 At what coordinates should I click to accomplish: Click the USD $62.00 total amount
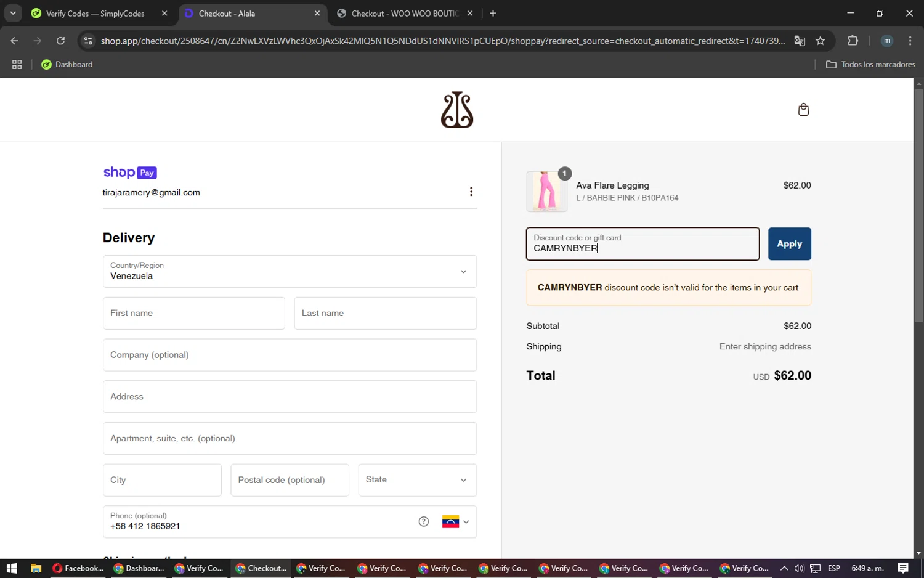[x=782, y=375]
